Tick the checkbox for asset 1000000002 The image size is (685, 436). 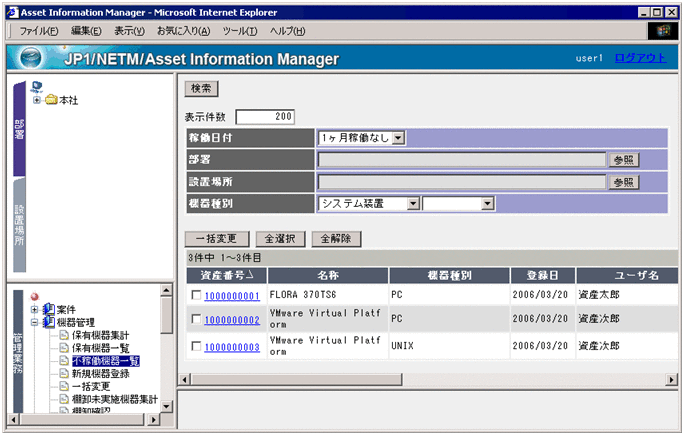click(x=195, y=319)
